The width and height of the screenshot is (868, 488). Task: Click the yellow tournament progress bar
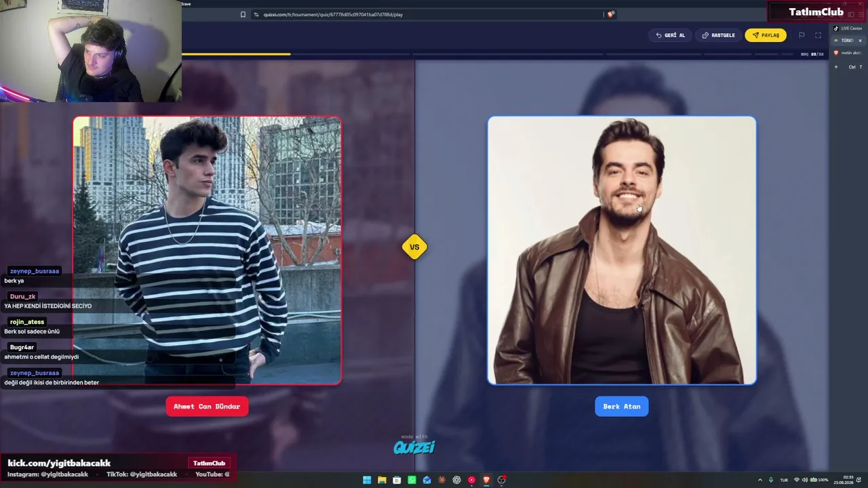pos(236,54)
